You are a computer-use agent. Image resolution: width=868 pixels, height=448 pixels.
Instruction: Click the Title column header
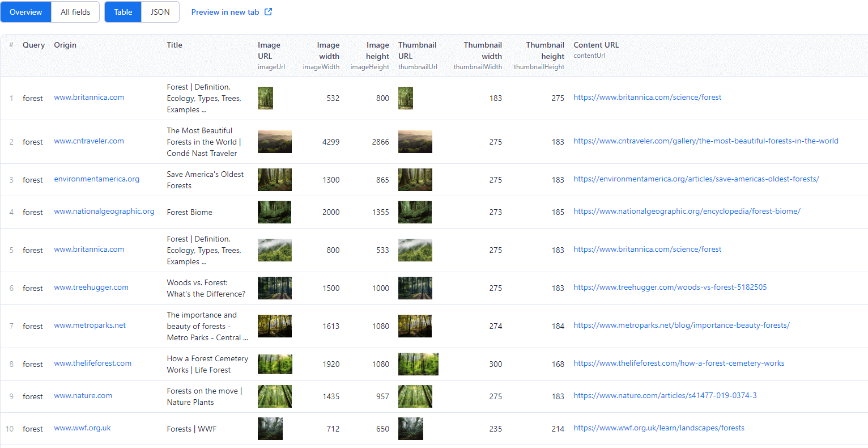tap(175, 45)
